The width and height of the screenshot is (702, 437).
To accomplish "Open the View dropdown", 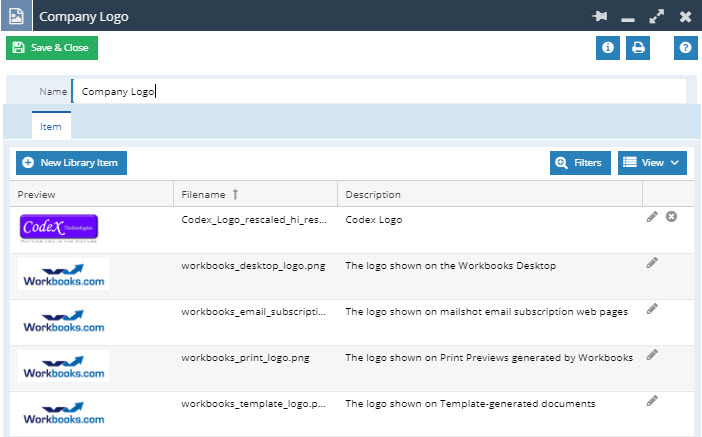I will click(x=652, y=163).
